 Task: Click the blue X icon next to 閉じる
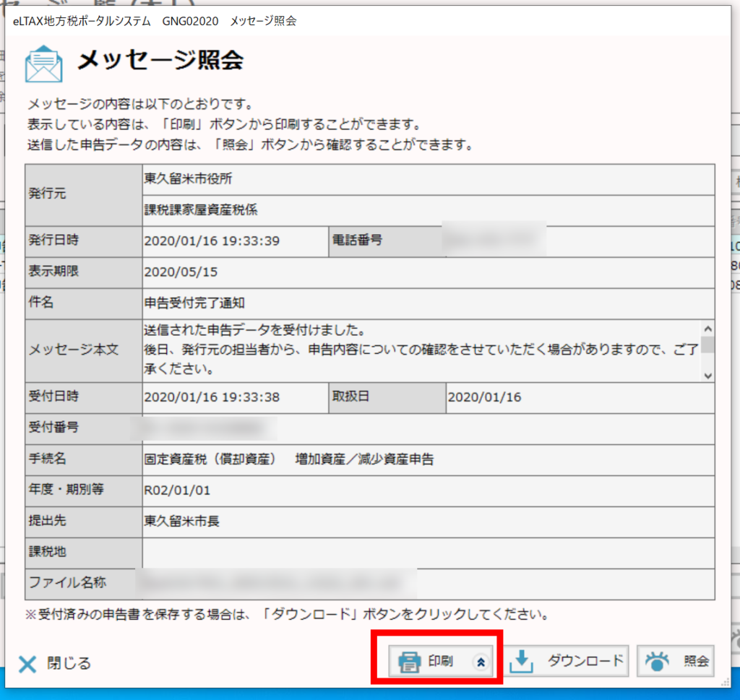point(27,664)
